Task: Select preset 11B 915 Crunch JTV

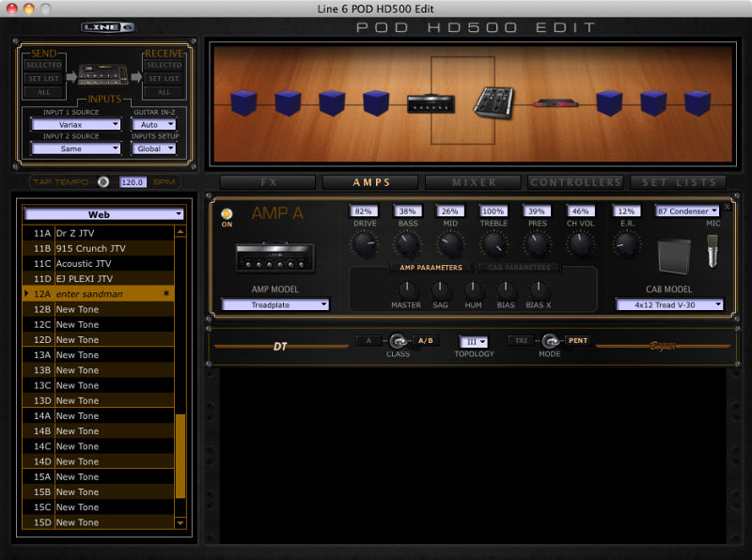Action: coord(99,248)
